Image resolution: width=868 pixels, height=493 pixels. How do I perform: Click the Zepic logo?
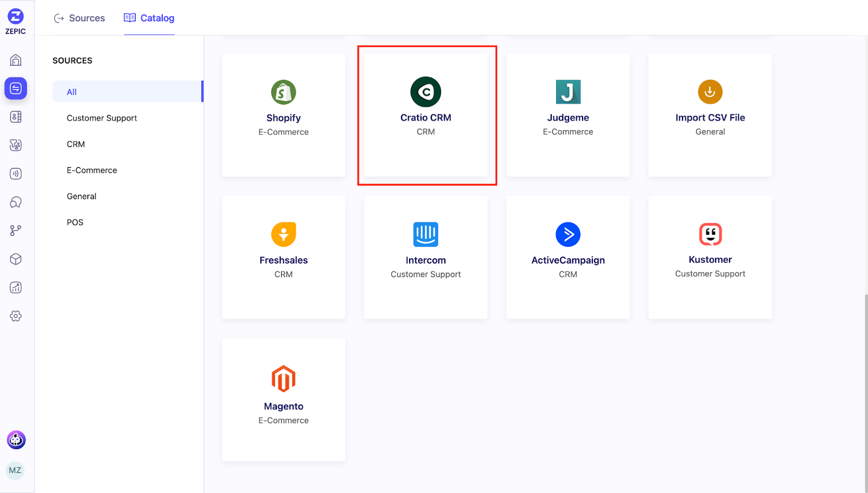pyautogui.click(x=16, y=22)
